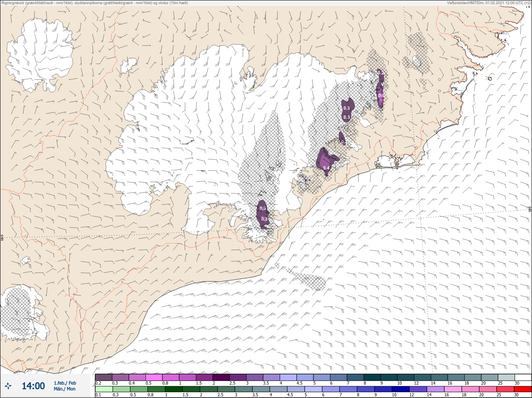
Task: Select the upper legend swatch labeled 14
Action: 439,377
